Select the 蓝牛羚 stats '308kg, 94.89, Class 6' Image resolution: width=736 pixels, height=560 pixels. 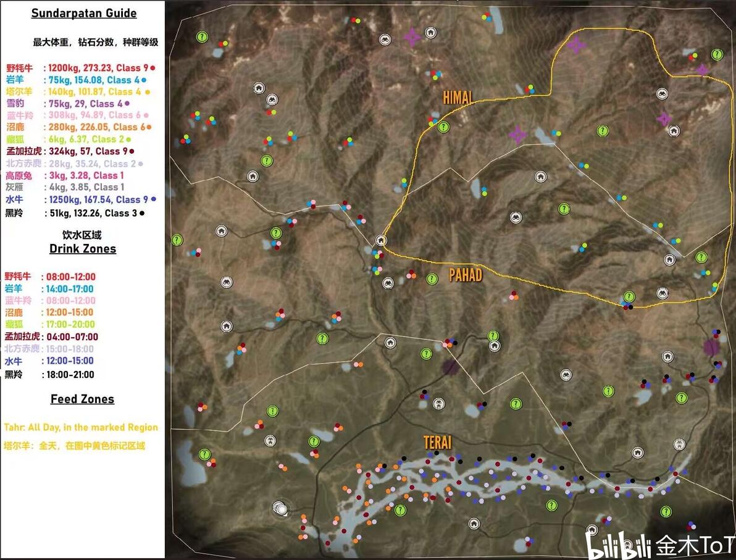click(x=95, y=115)
